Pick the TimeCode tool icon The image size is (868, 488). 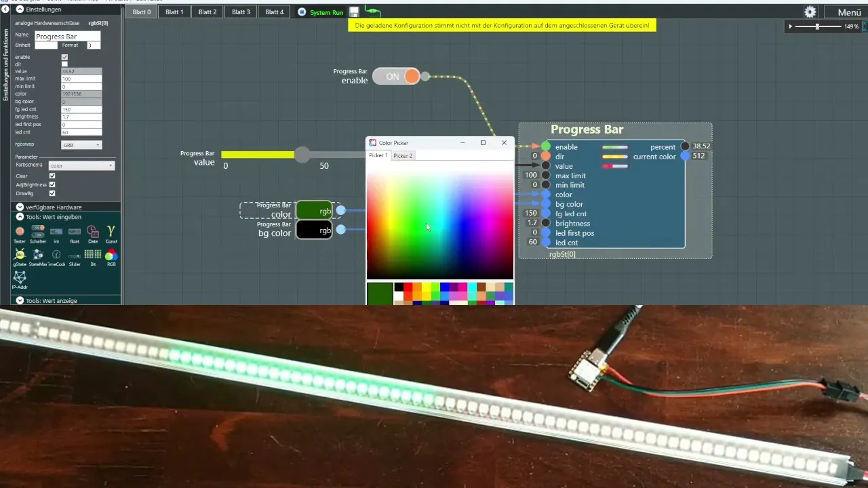point(56,257)
